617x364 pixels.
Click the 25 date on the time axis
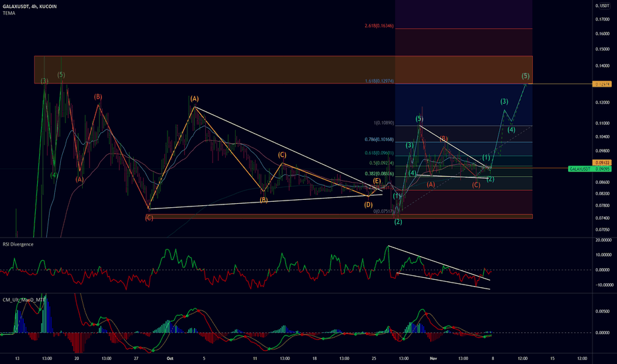(x=374, y=359)
